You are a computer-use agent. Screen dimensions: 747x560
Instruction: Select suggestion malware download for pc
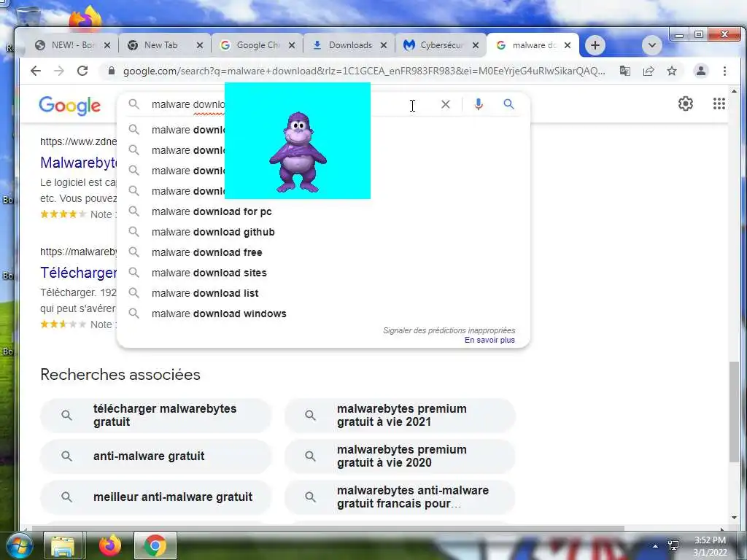323,211
